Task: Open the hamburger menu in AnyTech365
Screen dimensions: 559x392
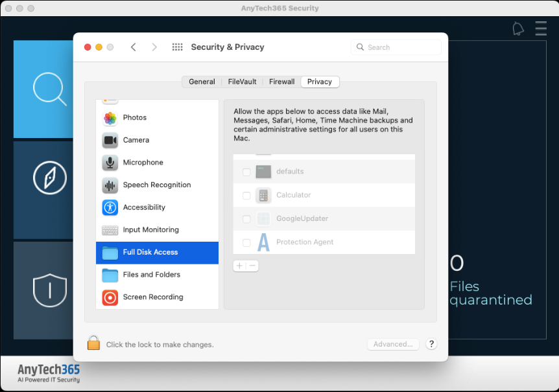Action: 541,29
